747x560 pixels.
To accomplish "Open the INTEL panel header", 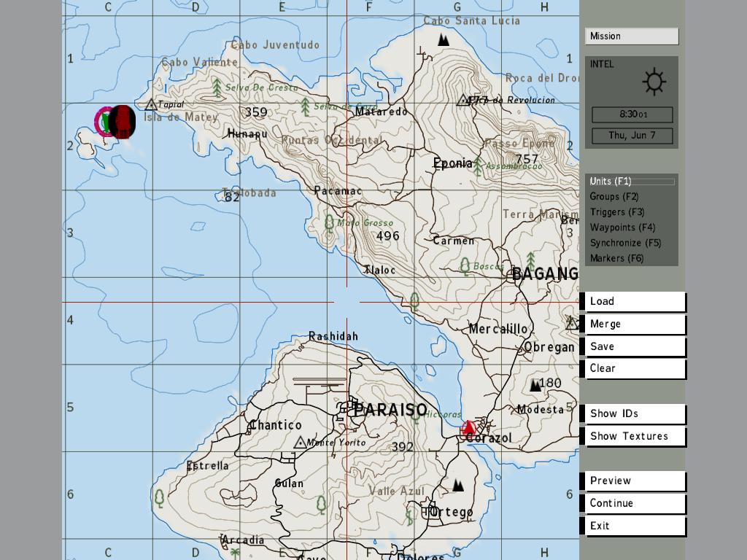I will pyautogui.click(x=602, y=64).
